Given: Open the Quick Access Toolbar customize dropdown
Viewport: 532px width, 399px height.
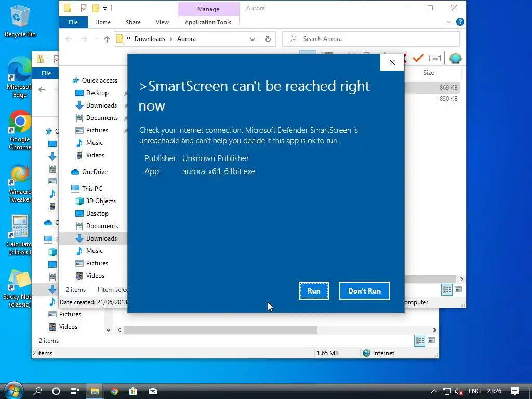Looking at the screenshot, I should (x=105, y=8).
